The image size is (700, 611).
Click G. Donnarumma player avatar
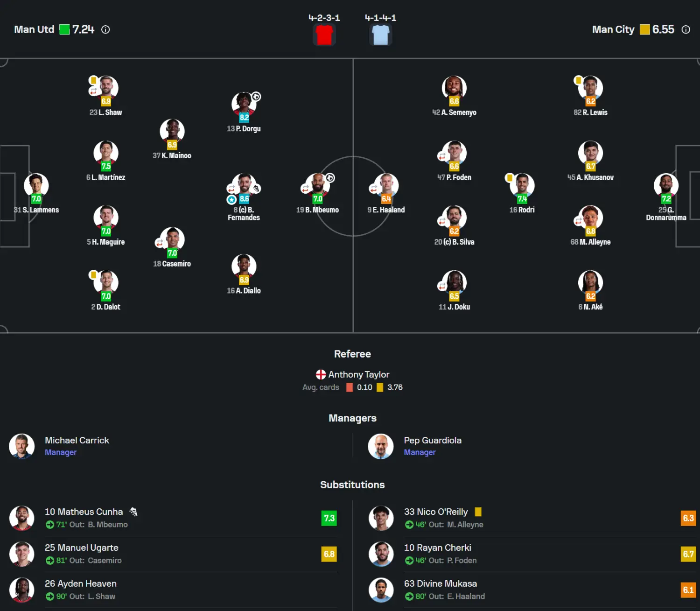tap(666, 184)
